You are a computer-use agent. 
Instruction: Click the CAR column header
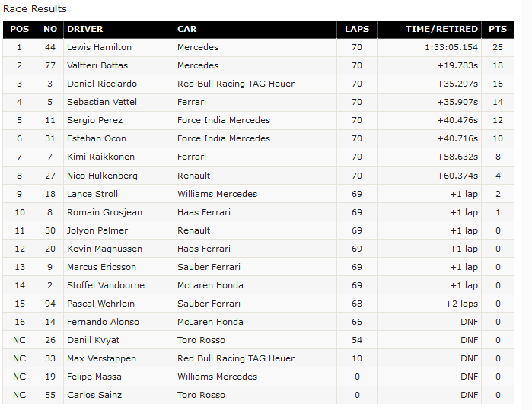pyautogui.click(x=187, y=29)
